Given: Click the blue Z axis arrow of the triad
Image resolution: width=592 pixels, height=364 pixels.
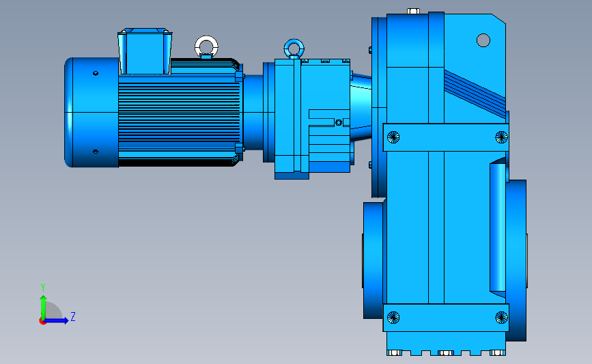Looking at the screenshot, I should point(57,320).
